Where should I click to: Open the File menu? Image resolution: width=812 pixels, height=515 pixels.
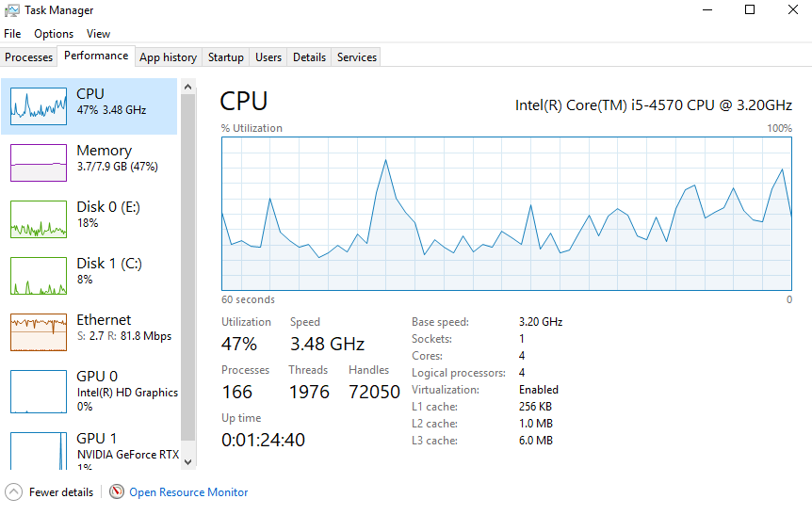(x=12, y=34)
